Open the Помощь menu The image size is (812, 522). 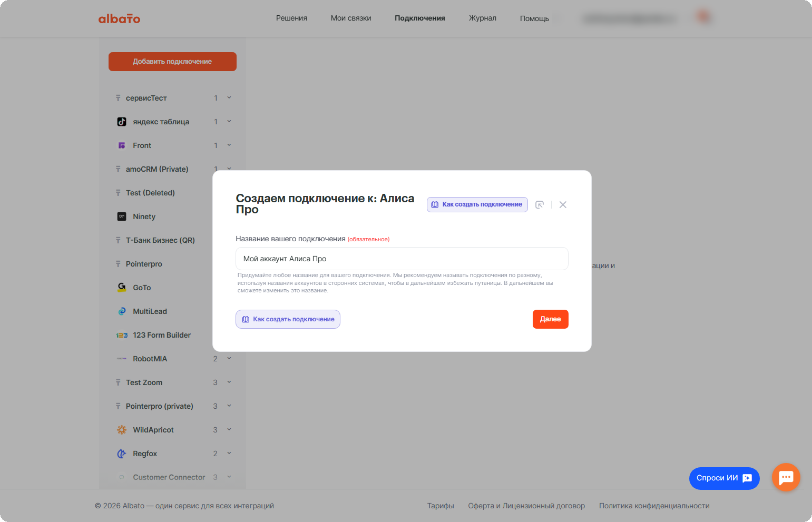(534, 18)
